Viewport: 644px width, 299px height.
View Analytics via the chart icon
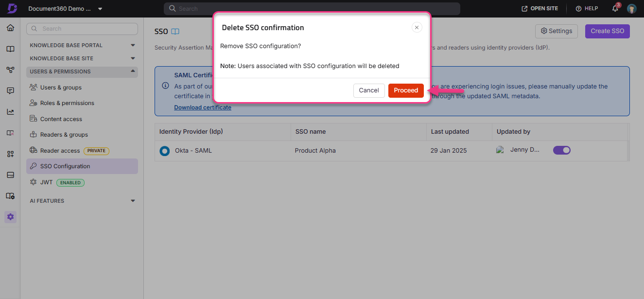point(10,111)
